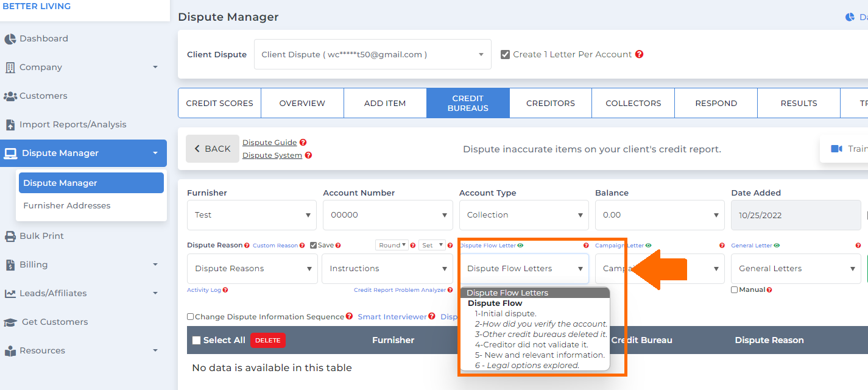
Task: Click the Dispute Manager laptop icon
Action: (10, 154)
